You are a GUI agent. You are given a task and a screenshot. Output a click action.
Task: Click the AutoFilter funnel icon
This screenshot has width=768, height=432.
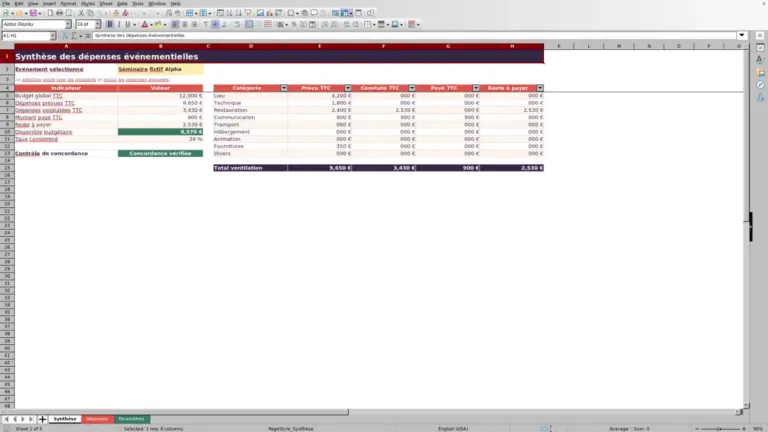(248, 13)
